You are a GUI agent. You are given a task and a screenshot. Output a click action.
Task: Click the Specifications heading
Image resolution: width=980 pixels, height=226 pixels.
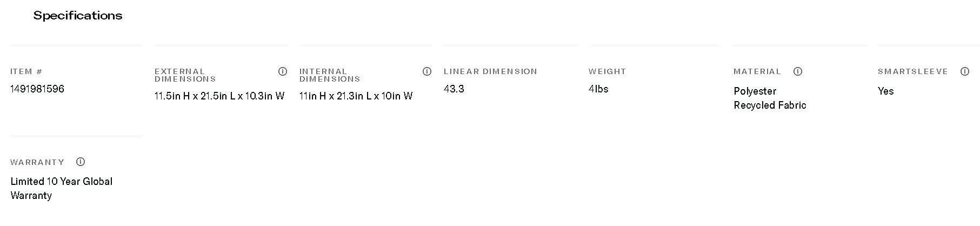pyautogui.click(x=78, y=16)
